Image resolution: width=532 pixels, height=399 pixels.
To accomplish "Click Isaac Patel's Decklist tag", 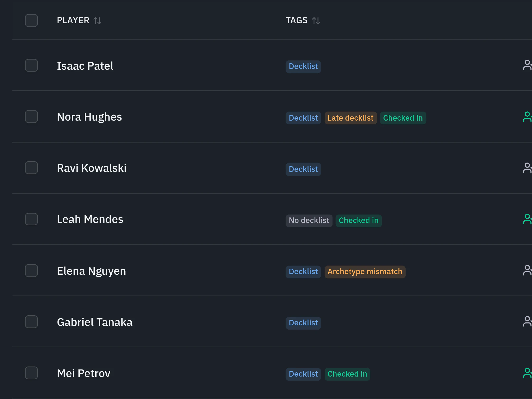I will pos(303,66).
